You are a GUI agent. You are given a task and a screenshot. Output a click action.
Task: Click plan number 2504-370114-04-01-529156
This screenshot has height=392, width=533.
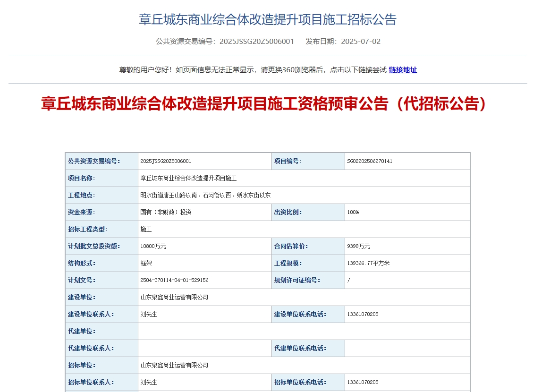point(174,280)
